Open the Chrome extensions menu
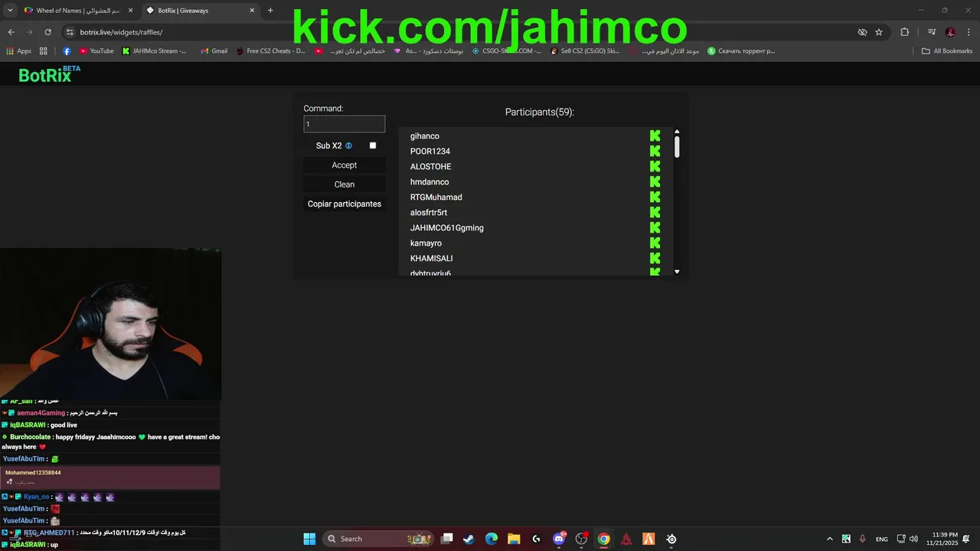980x551 pixels. (x=905, y=32)
